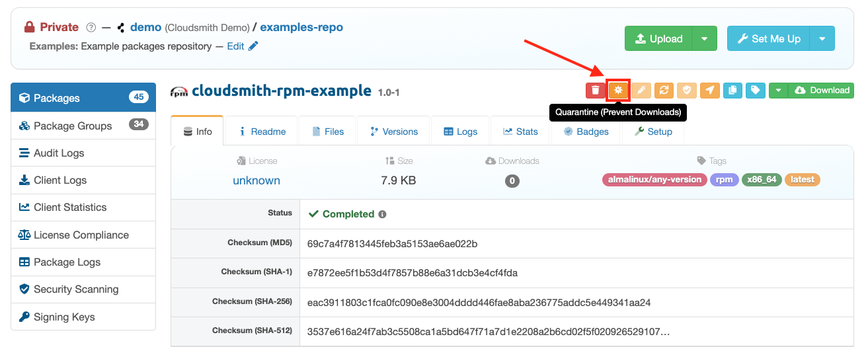The image size is (868, 347).
Task: Open Package Groups in the sidebar
Action: point(83,126)
